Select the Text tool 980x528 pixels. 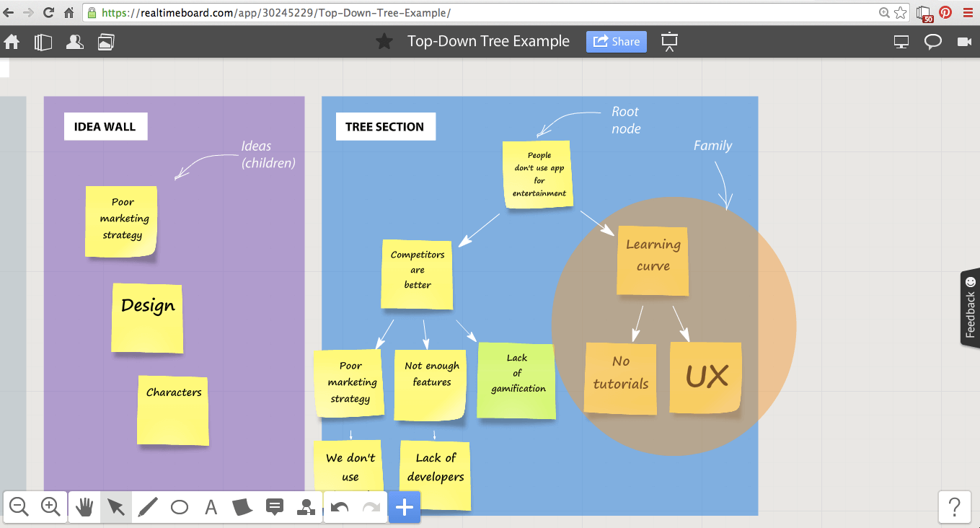click(211, 507)
